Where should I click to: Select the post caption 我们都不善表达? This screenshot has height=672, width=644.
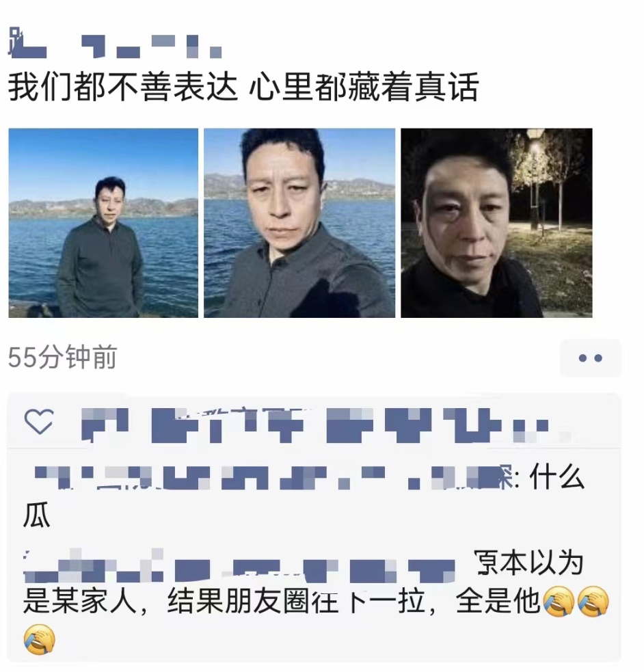122,87
